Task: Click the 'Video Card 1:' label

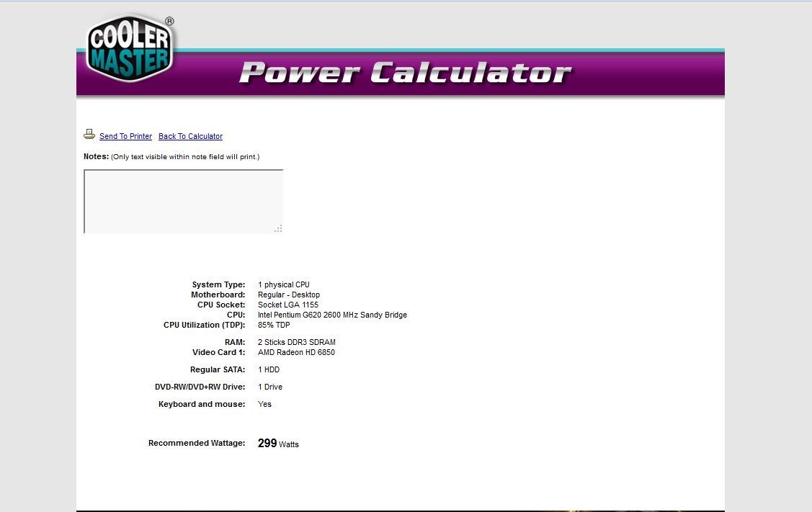Action: pos(218,353)
